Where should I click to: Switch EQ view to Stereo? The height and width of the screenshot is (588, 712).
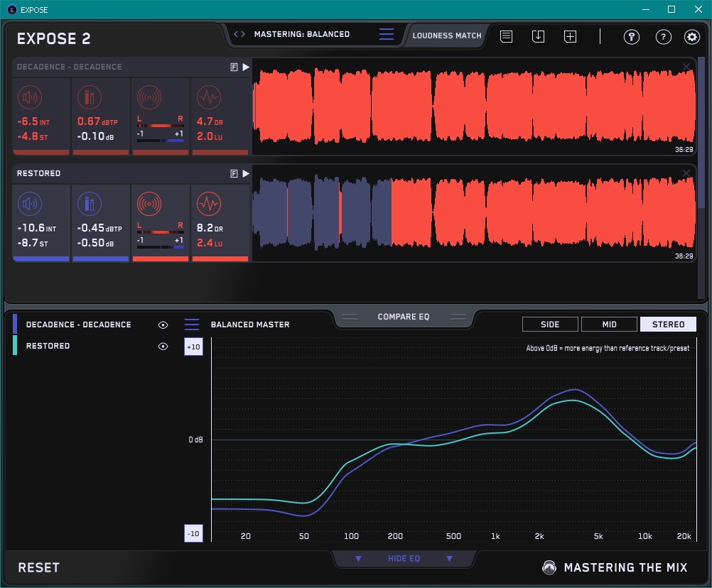pos(668,325)
